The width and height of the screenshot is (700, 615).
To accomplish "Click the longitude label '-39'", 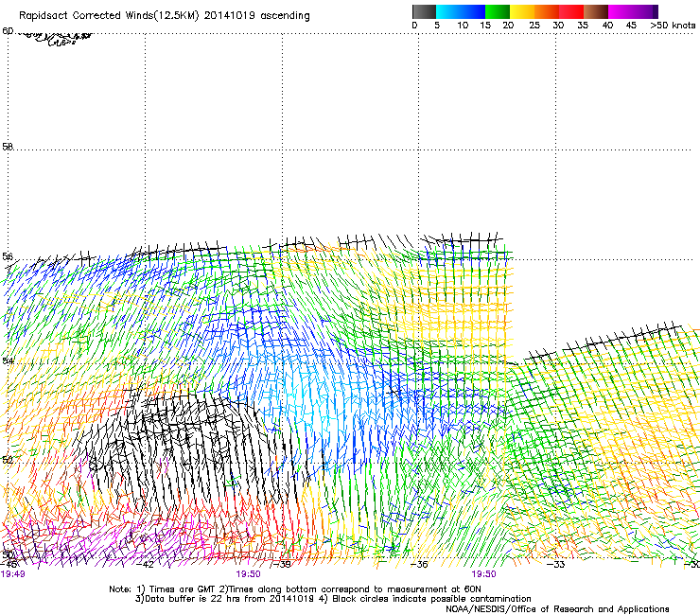I will 282,565.
